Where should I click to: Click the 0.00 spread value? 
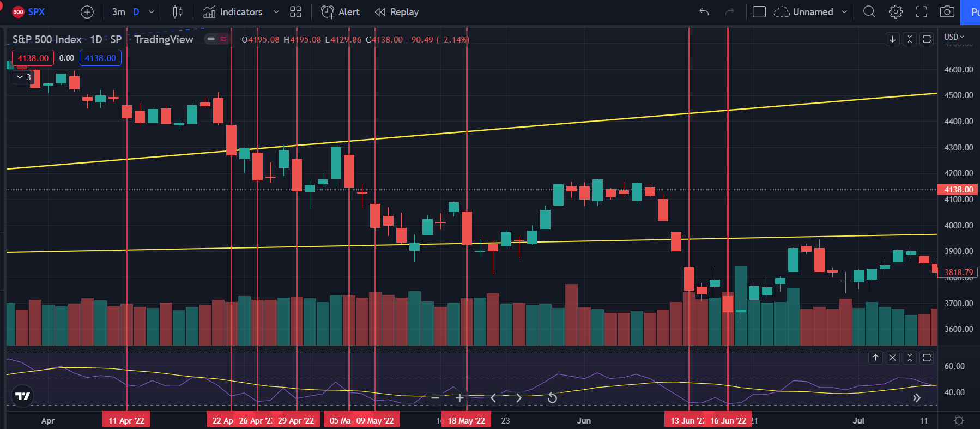[x=66, y=58]
